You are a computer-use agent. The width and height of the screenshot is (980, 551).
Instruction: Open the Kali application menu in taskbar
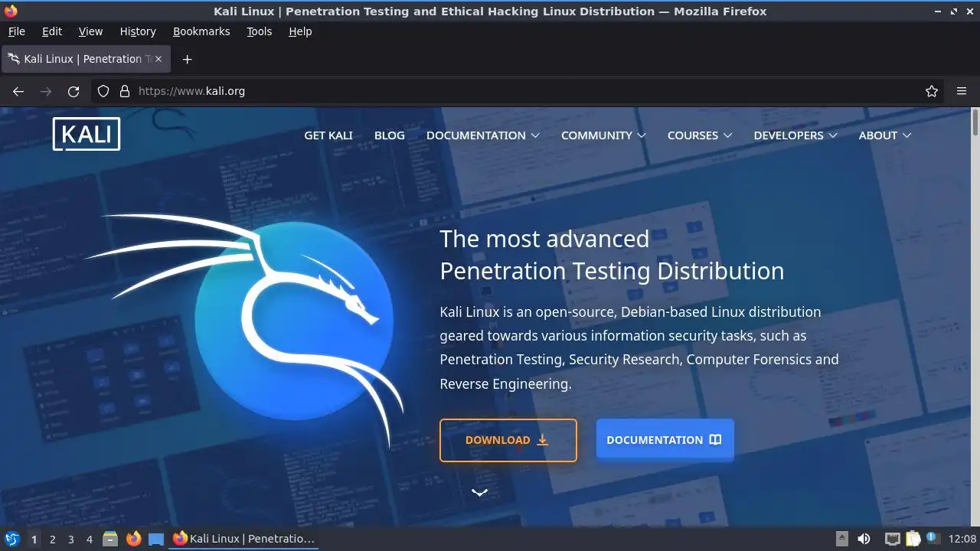click(11, 539)
